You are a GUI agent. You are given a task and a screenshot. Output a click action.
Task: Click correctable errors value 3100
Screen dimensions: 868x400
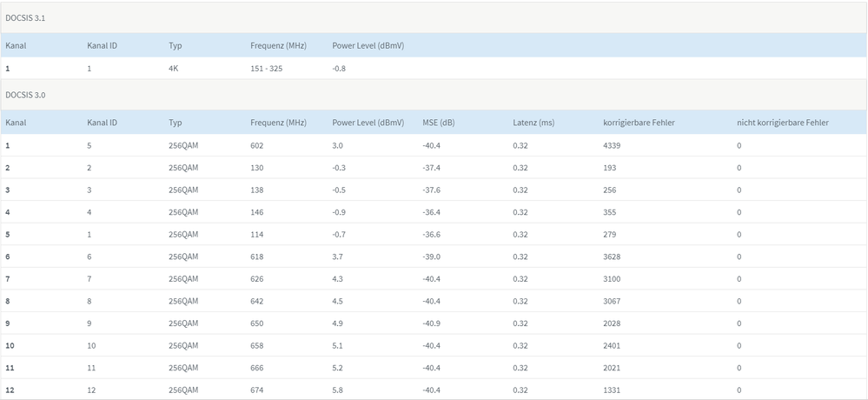click(x=612, y=279)
